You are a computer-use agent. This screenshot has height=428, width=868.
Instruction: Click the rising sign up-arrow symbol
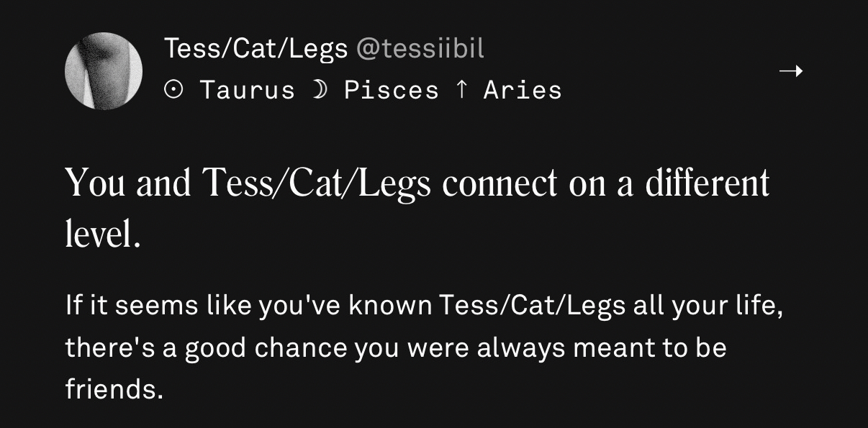pyautogui.click(x=461, y=90)
